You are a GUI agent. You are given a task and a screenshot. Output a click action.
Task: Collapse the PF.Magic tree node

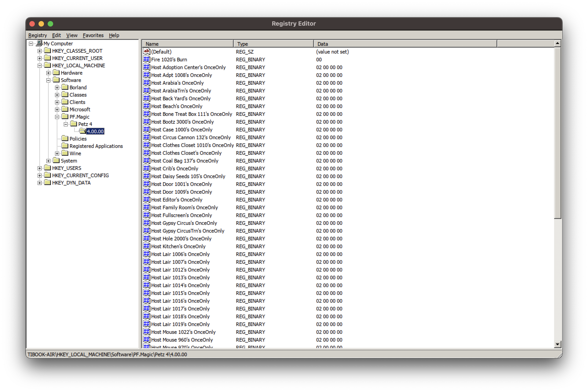click(x=57, y=117)
